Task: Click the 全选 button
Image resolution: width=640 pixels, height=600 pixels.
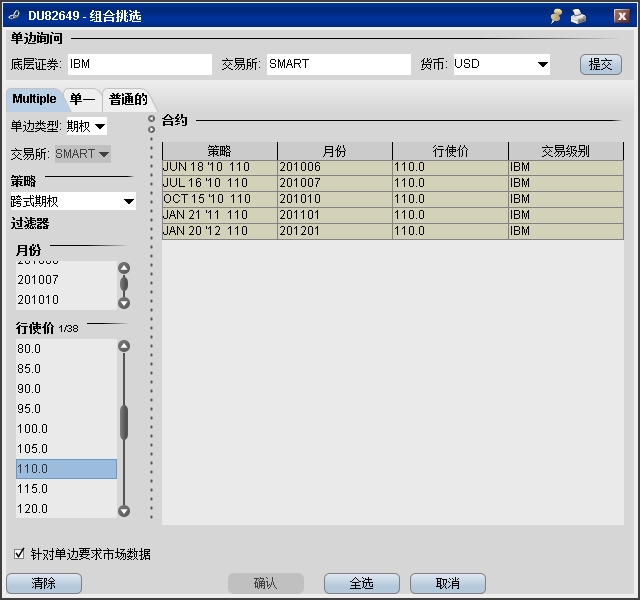Action: click(362, 583)
